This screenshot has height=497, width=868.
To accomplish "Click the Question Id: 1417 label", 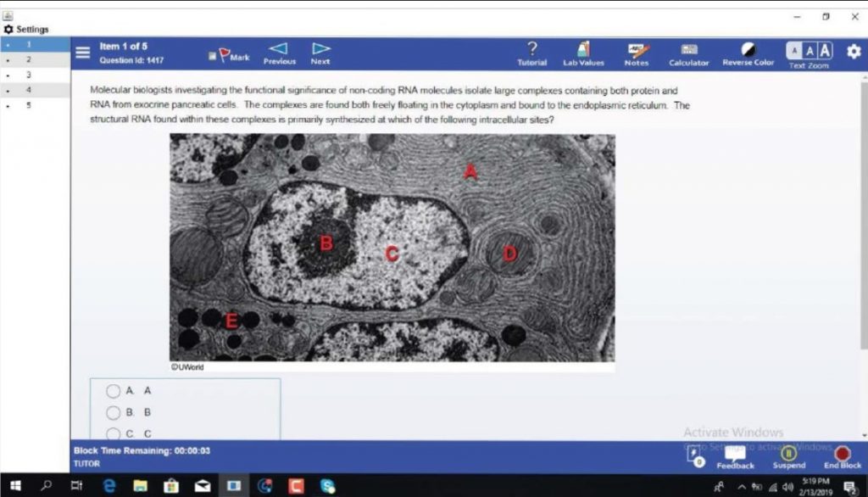I will [x=131, y=60].
